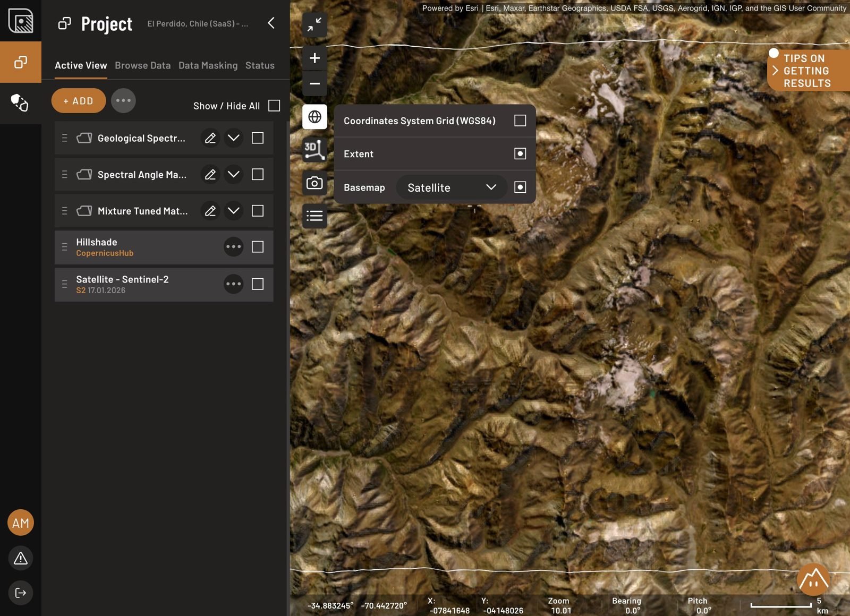
Task: Show the Mixture Tuned Mat... layer checkbox
Action: (x=258, y=211)
